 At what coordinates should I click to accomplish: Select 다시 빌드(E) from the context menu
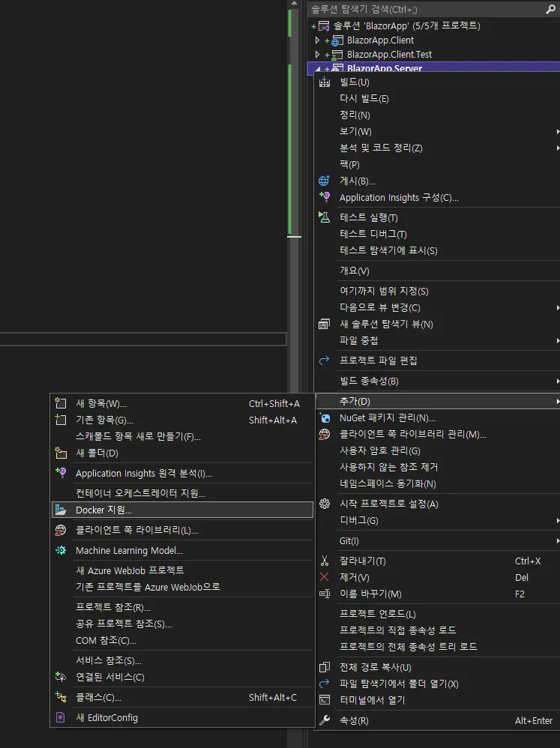364,99
